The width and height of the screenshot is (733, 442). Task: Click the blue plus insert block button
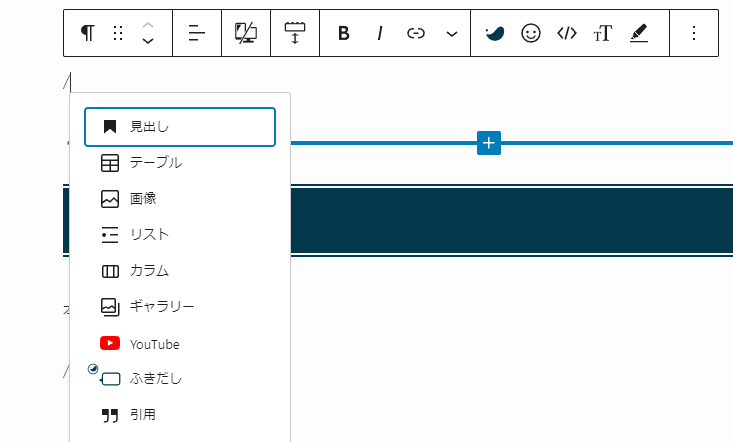(488, 143)
